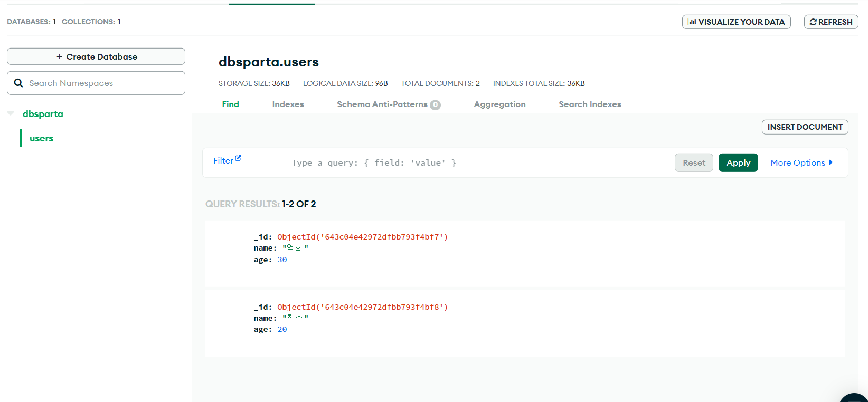Click the LOGICAL DATA SIZE: 96B stat

click(345, 83)
